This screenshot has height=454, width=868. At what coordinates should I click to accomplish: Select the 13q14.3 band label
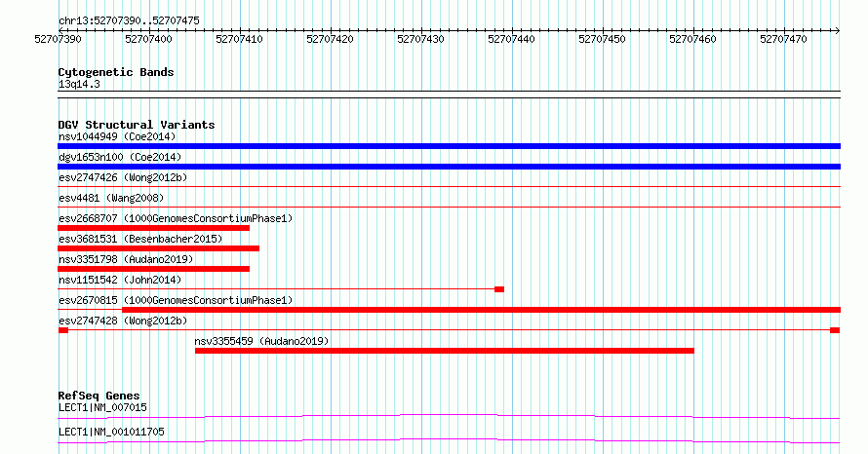coord(79,84)
